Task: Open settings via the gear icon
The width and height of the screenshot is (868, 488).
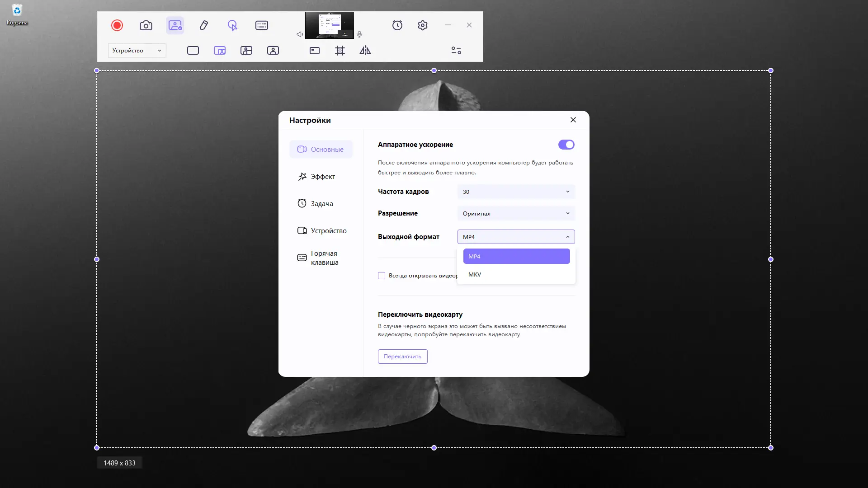Action: (x=422, y=25)
